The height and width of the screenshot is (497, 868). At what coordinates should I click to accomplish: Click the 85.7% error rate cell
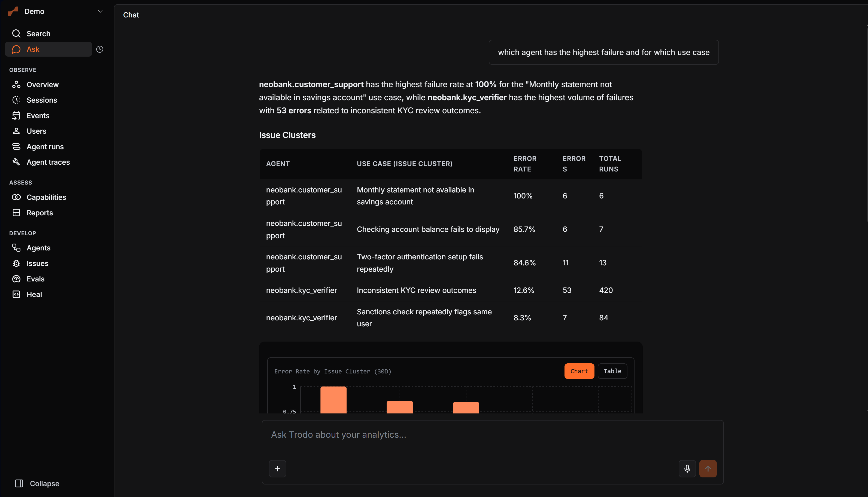pos(524,229)
